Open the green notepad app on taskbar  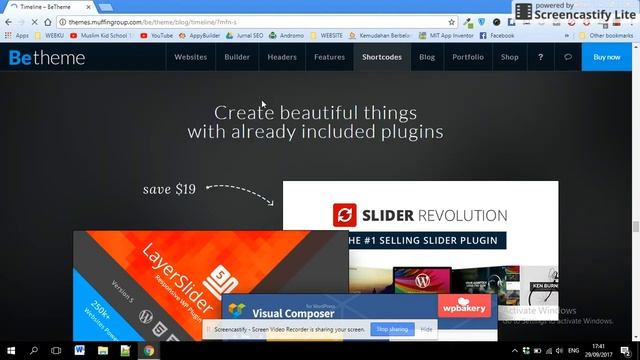[125, 351]
